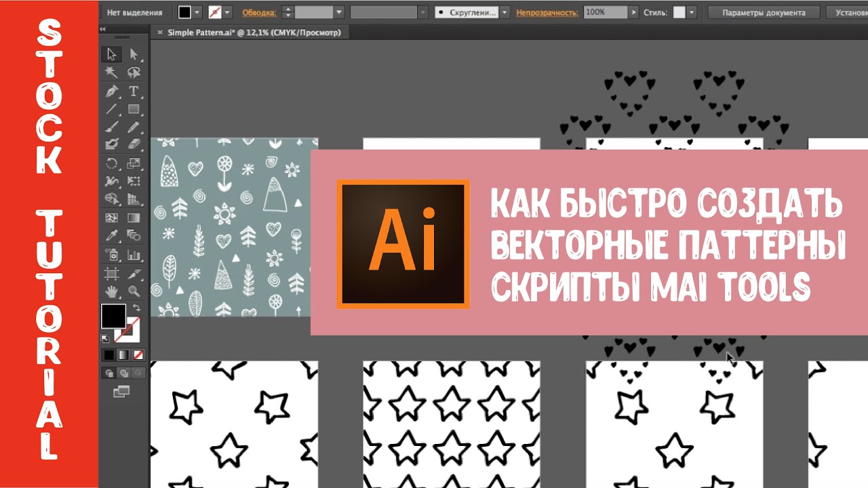The width and height of the screenshot is (868, 488).
Task: Select the Pen tool
Action: point(112,91)
